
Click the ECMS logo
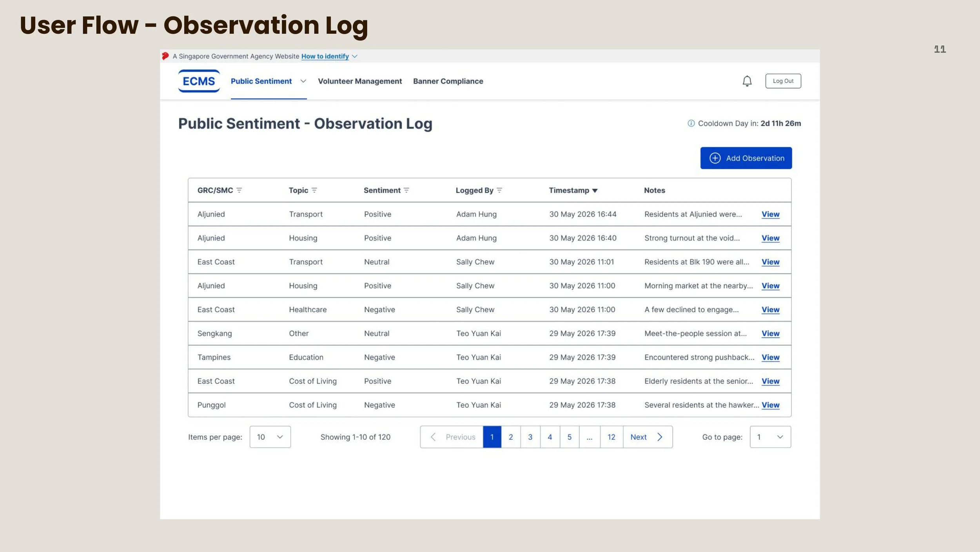[x=199, y=81]
